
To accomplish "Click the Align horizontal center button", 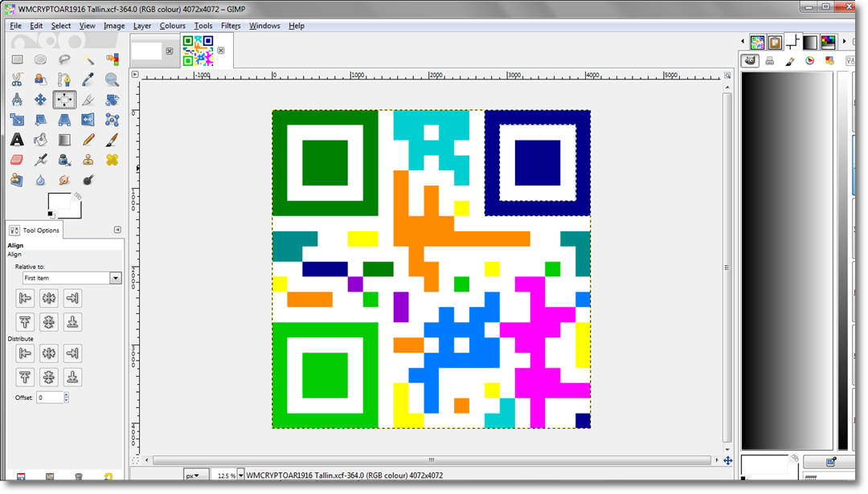I will 49,298.
